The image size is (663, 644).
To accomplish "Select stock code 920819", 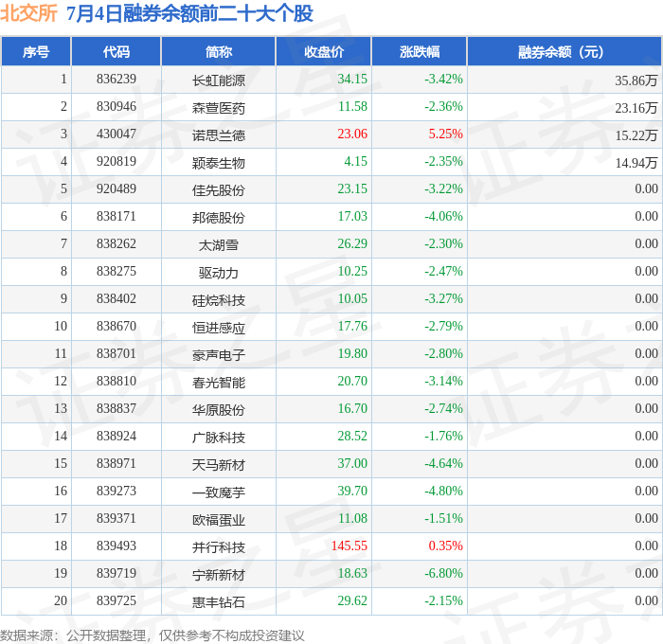I will click(x=116, y=162).
